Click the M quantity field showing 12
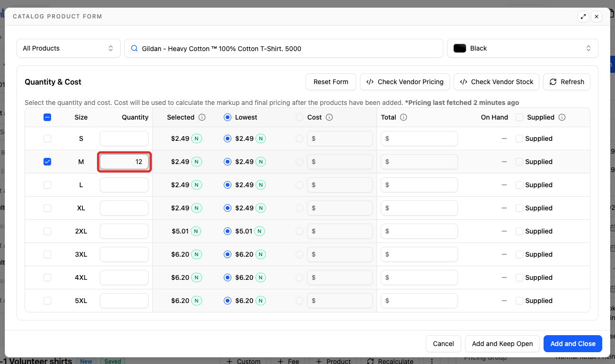The width and height of the screenshot is (615, 364). coord(124,162)
